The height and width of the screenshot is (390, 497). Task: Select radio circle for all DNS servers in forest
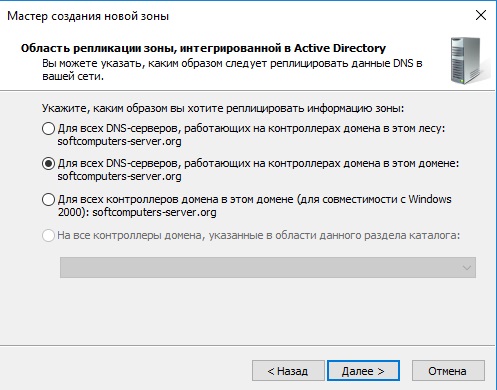[x=48, y=128]
